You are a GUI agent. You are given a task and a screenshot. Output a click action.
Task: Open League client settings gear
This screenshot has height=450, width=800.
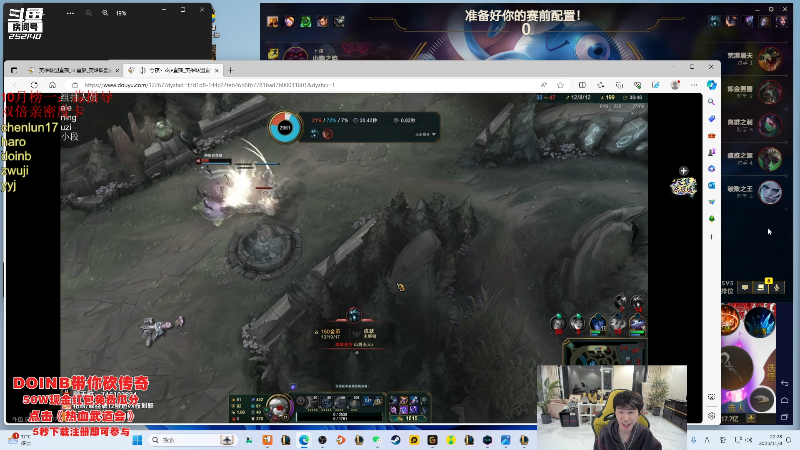click(x=771, y=9)
